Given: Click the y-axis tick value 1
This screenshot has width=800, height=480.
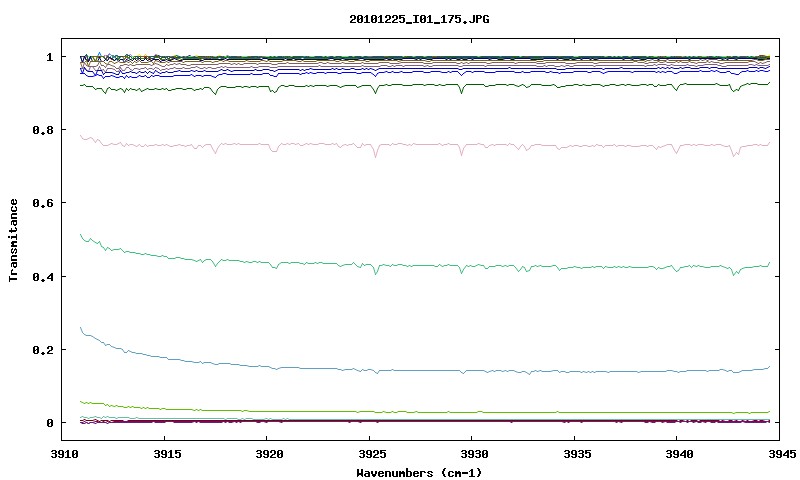Looking at the screenshot, I should (x=49, y=57).
